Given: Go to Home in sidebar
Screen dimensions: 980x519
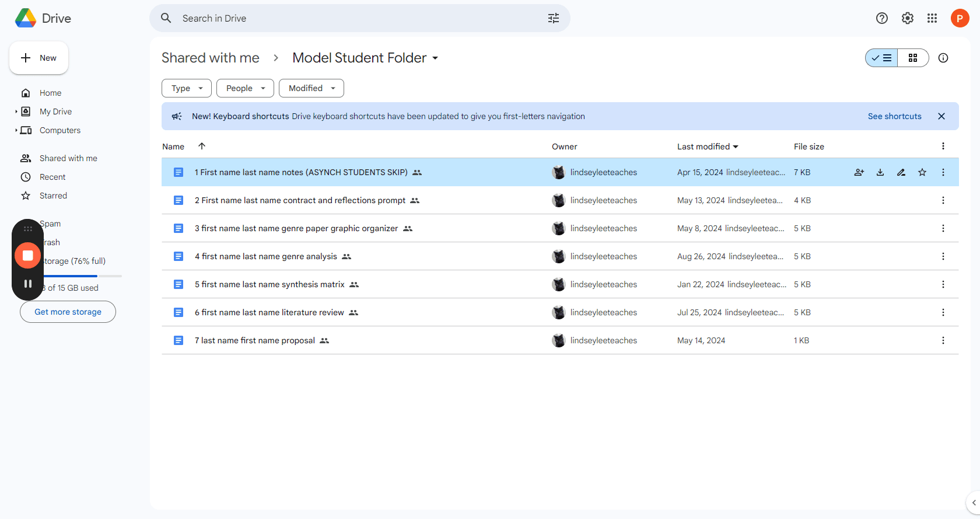Looking at the screenshot, I should pos(50,93).
